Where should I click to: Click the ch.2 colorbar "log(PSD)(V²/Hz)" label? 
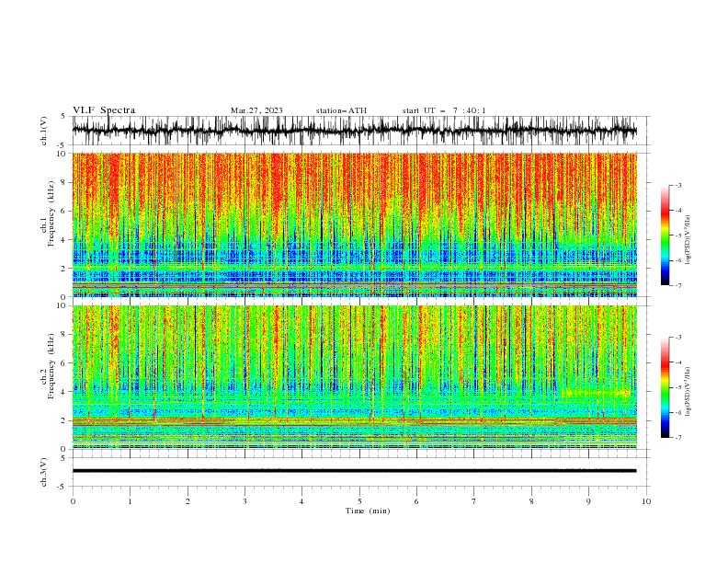(x=688, y=392)
